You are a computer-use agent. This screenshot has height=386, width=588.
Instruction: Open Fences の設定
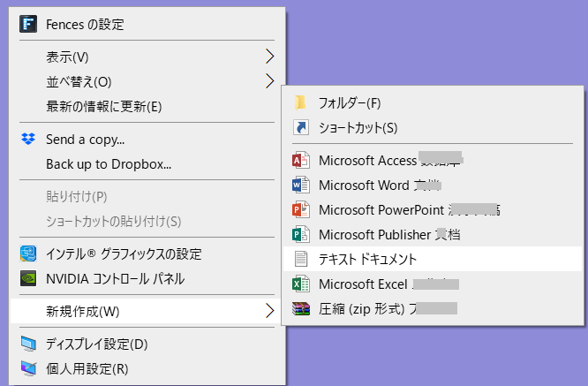(147, 25)
